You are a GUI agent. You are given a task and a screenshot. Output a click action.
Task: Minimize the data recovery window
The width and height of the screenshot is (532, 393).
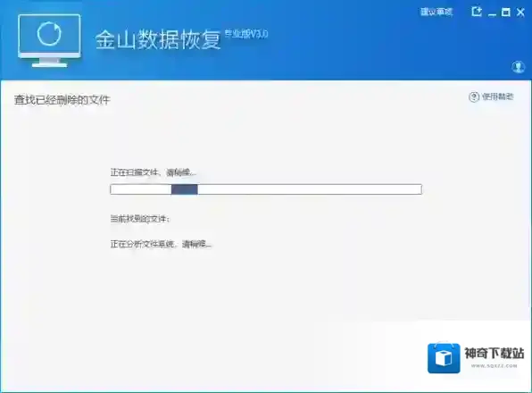492,13
